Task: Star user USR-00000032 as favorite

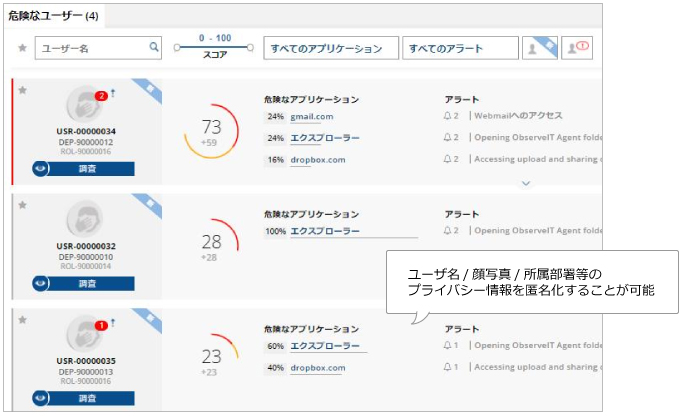Action: pos(23,205)
